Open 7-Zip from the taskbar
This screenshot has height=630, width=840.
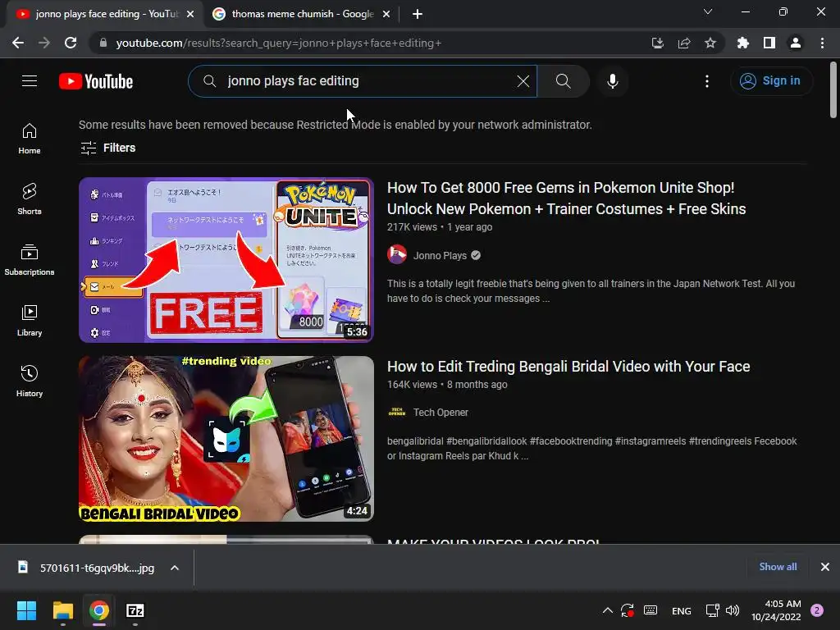coord(135,610)
